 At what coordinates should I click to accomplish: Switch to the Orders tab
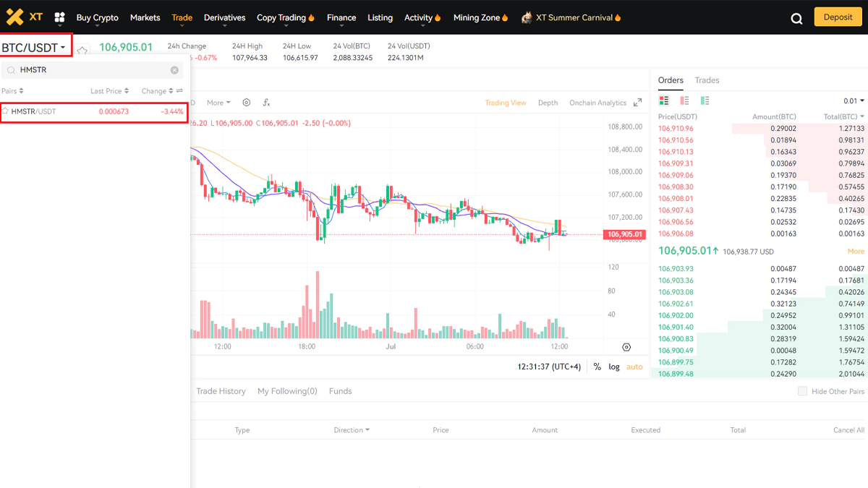click(x=671, y=80)
